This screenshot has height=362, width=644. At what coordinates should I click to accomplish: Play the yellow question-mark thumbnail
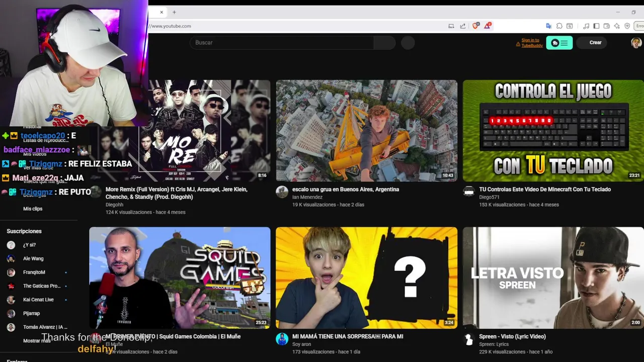coord(366,278)
